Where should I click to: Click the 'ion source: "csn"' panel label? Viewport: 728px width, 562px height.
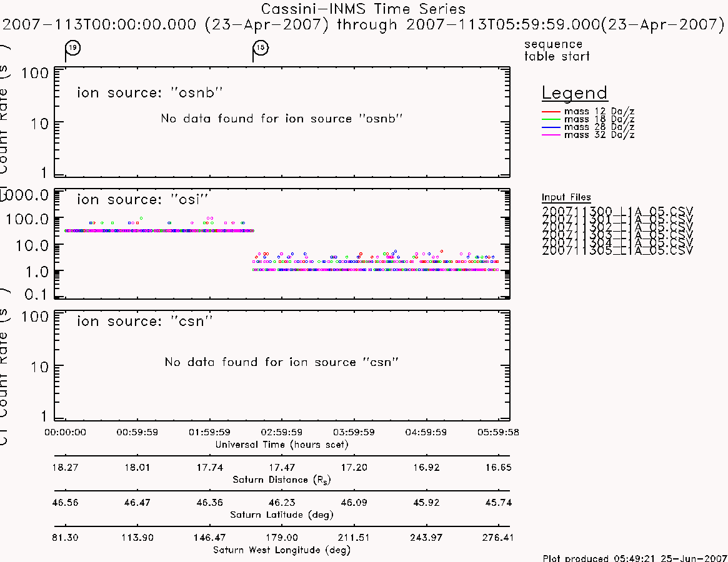click(145, 322)
